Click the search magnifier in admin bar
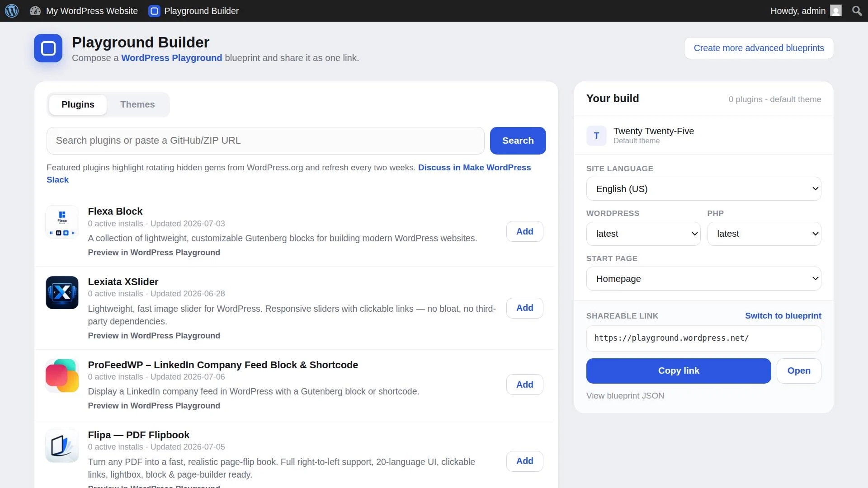The image size is (868, 488). click(857, 11)
